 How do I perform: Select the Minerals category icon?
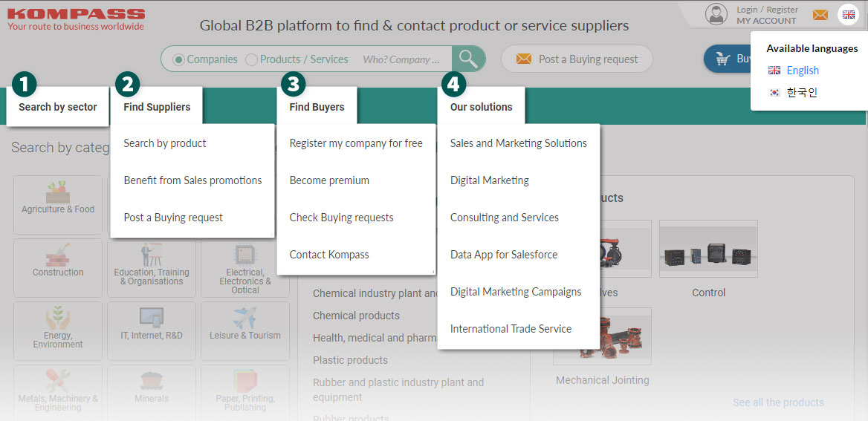(152, 382)
